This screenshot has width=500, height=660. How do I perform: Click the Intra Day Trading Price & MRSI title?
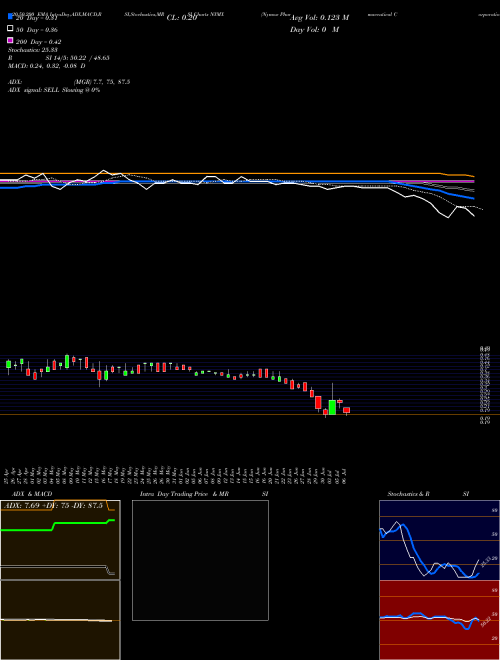[x=204, y=494]
